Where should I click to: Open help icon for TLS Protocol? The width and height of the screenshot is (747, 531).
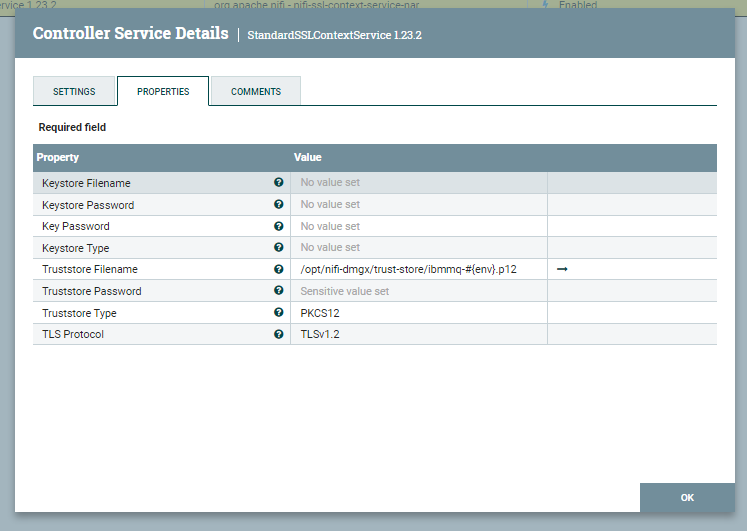coord(279,334)
